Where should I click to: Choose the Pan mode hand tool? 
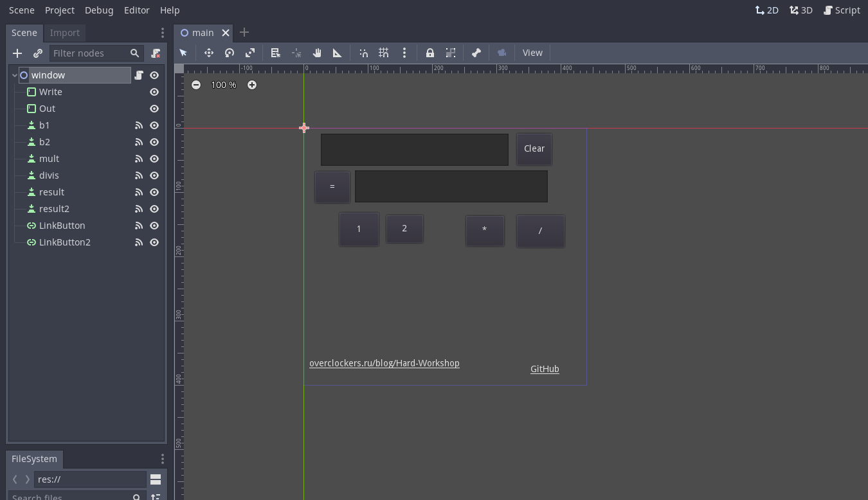(317, 53)
